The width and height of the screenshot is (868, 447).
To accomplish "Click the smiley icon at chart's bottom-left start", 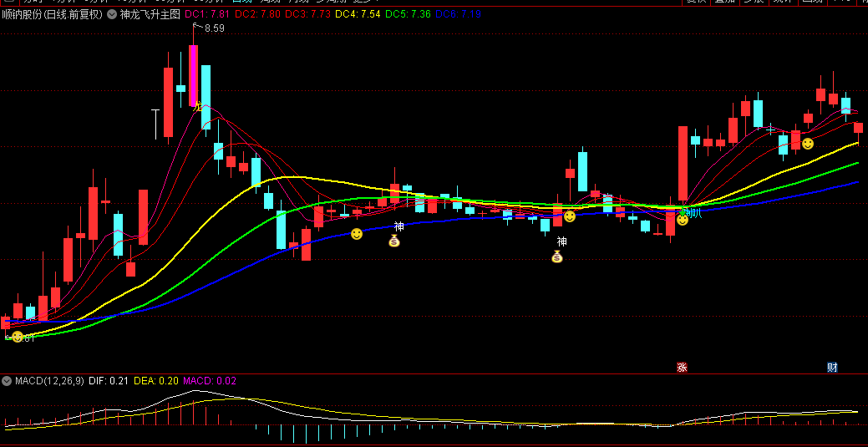I will pos(18,336).
